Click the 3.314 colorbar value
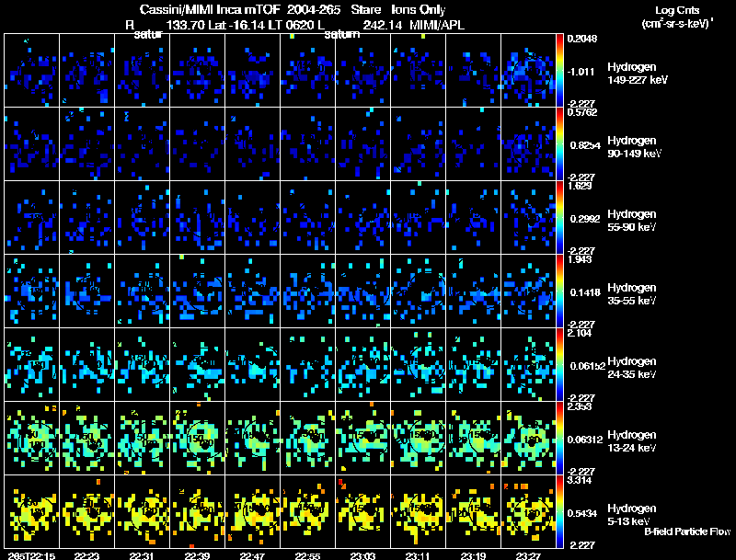Image resolution: width=736 pixels, height=560 pixels. 580,480
